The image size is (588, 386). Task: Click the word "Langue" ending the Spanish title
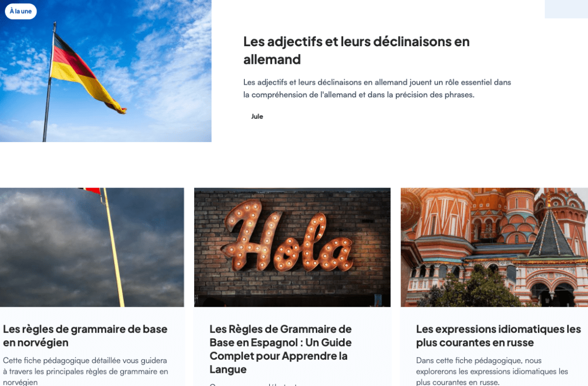(x=228, y=369)
